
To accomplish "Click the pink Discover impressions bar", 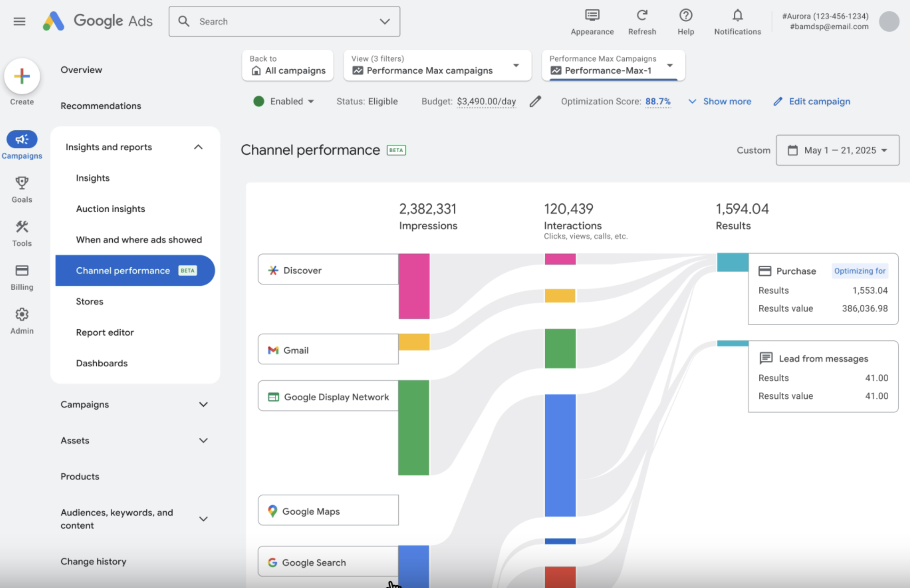I will tap(414, 286).
